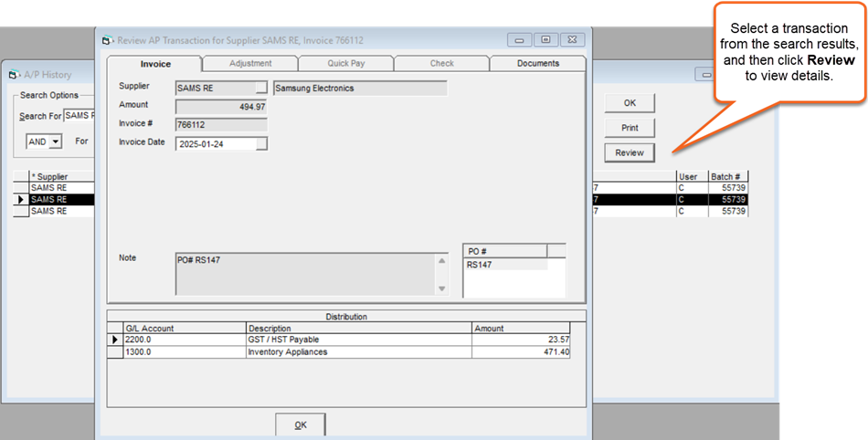Select the third SAMS RE row in A/P History
This screenshot has width=868, height=440.
(61, 211)
